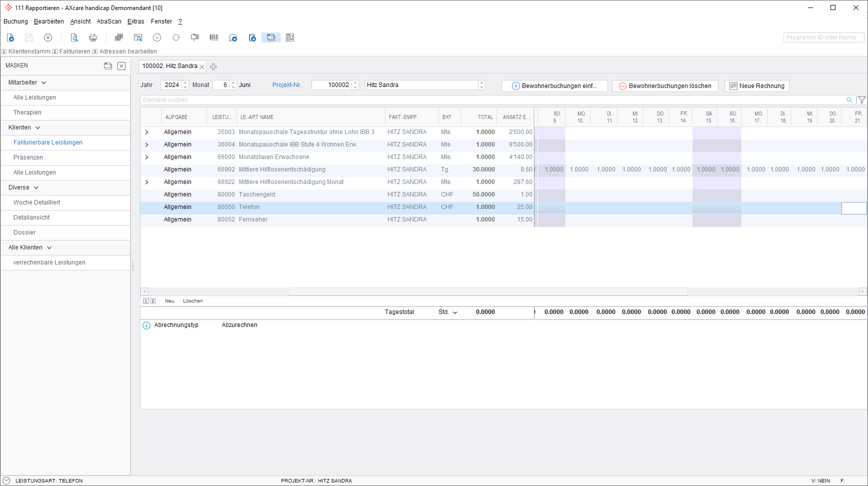Click the refresh arrow icon
Viewport: 868px width, 486px height.
click(176, 37)
